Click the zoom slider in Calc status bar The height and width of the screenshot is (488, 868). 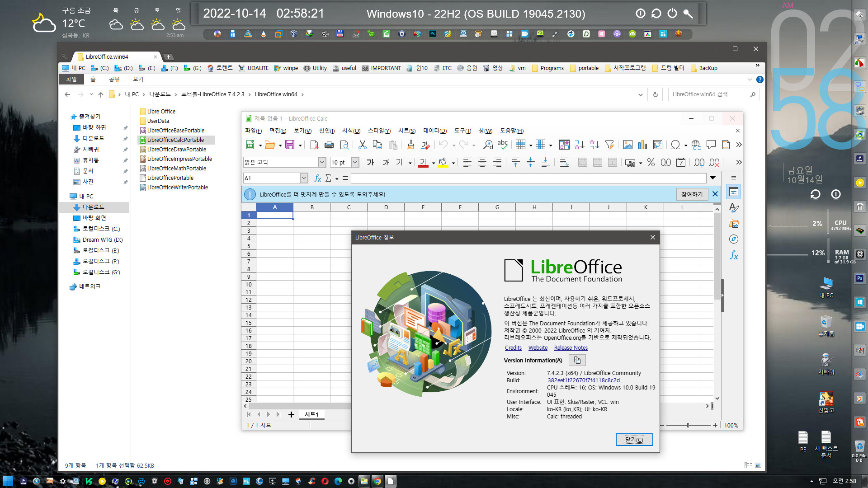coord(688,425)
